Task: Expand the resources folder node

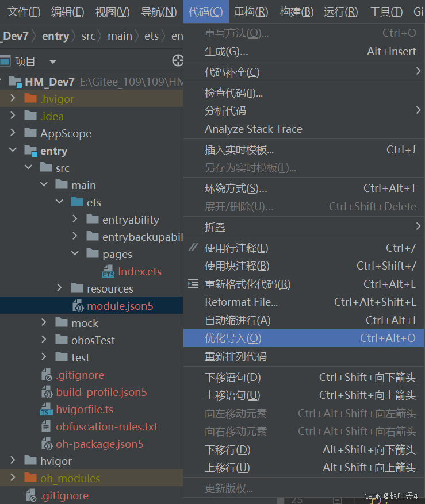Action: (x=59, y=288)
